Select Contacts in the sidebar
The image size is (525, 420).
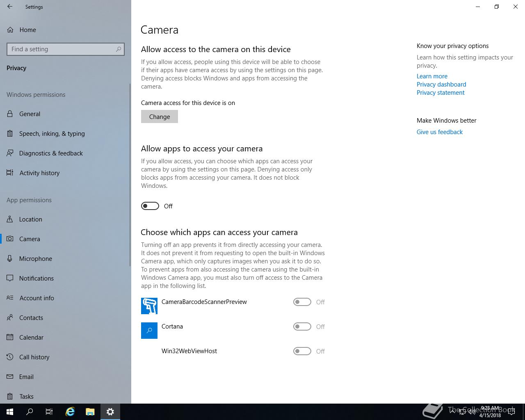[31, 317]
